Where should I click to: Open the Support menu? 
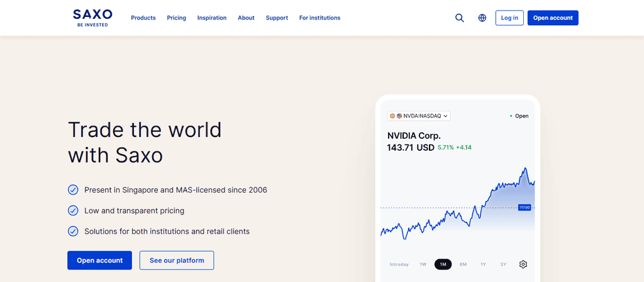click(277, 18)
